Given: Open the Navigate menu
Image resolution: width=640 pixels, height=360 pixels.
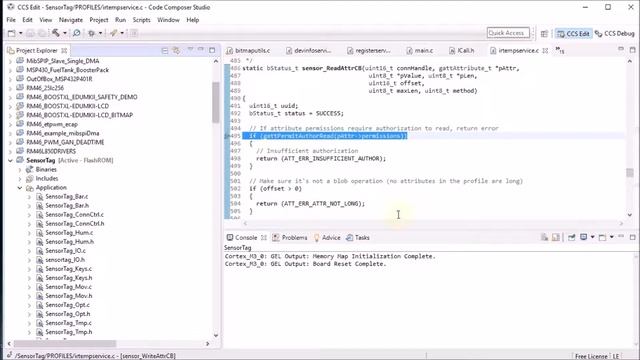Looking at the screenshot, I should (71, 20).
